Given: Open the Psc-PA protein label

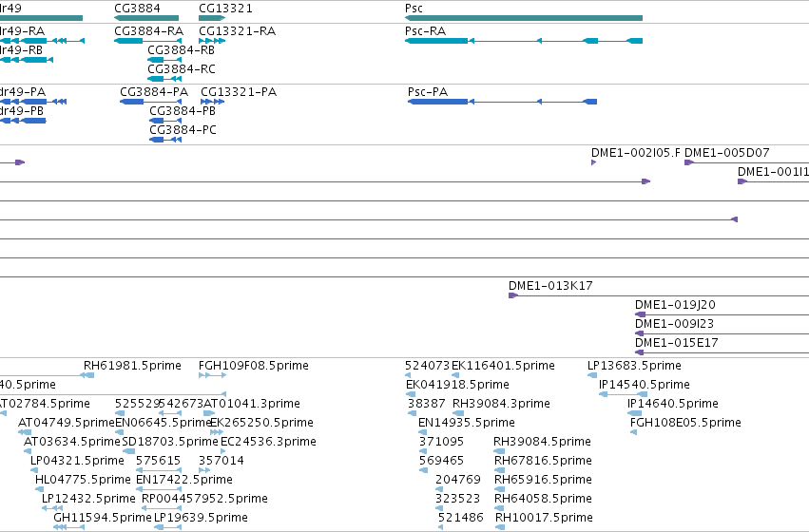Looking at the screenshot, I should click(x=428, y=92).
